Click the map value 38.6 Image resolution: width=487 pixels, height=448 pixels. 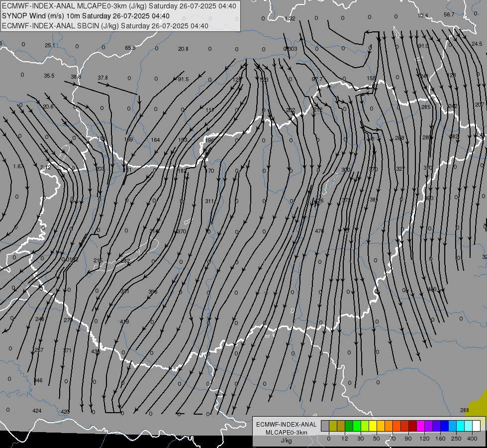tap(76, 77)
